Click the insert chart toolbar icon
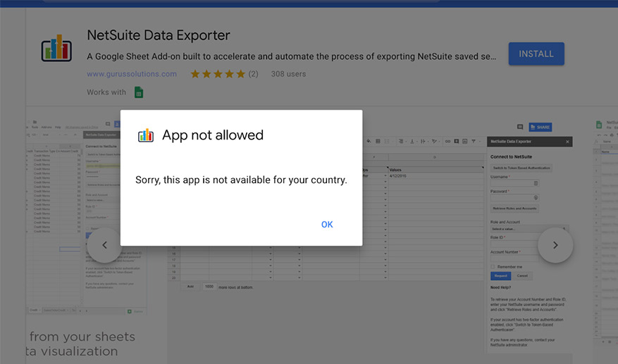The height and width of the screenshot is (364, 618). coord(464,142)
